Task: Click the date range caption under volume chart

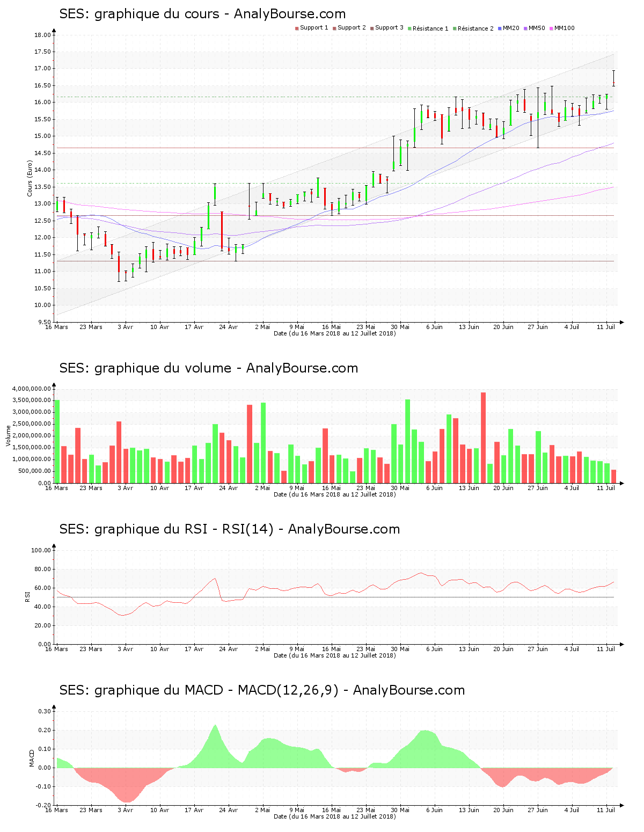Action: [335, 494]
